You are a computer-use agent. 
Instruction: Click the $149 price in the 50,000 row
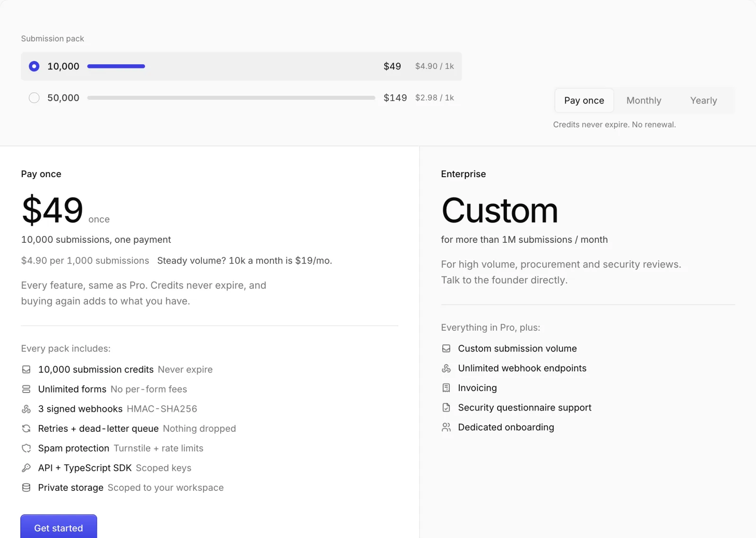point(395,98)
